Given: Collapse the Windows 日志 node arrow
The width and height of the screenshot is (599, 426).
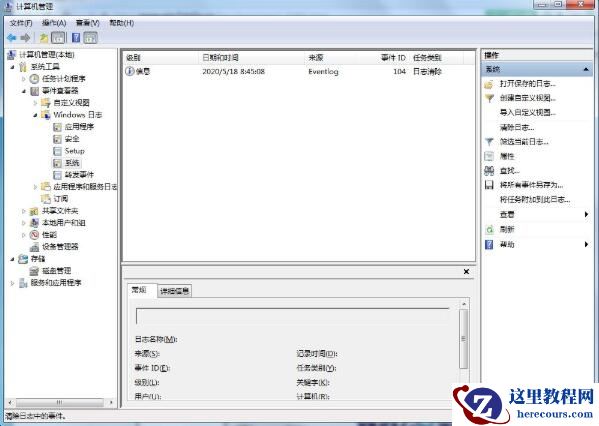Looking at the screenshot, I should tap(35, 115).
